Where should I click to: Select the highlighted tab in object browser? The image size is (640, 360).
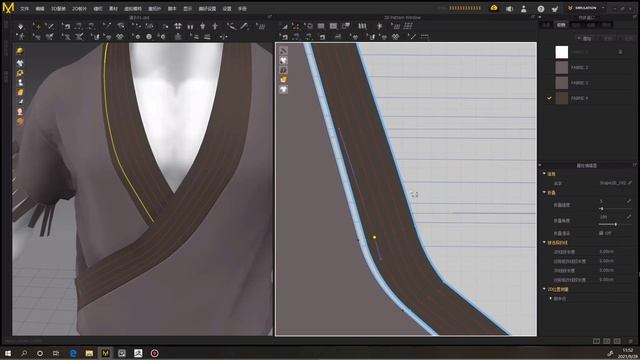tap(561, 25)
